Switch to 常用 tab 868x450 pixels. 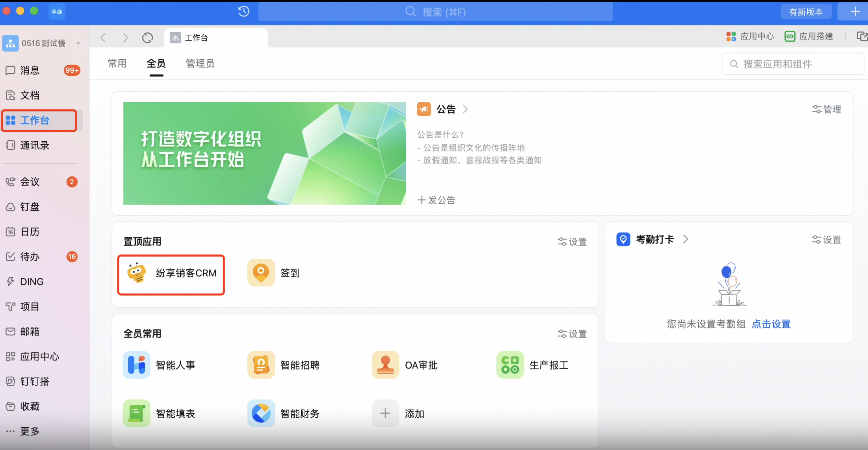tap(117, 63)
